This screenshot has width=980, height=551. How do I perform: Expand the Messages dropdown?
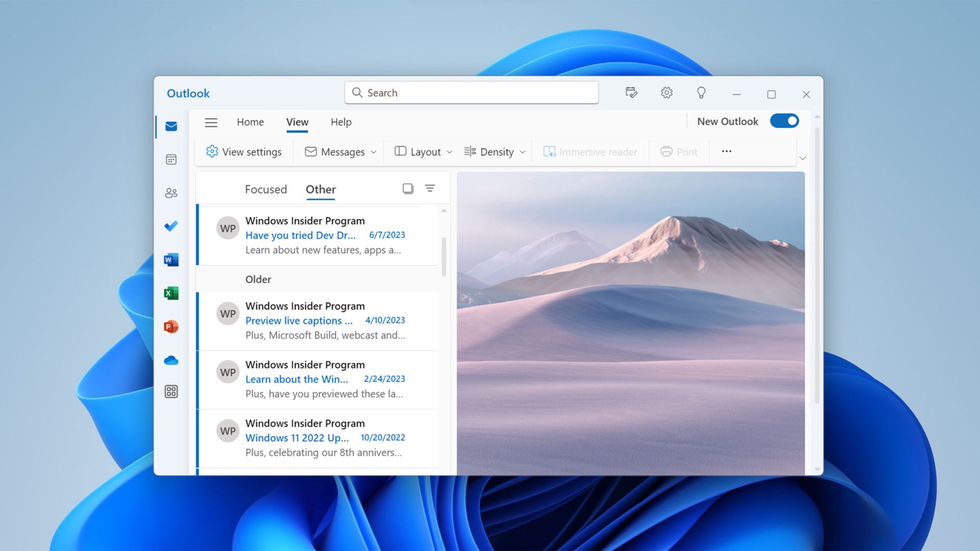(341, 152)
